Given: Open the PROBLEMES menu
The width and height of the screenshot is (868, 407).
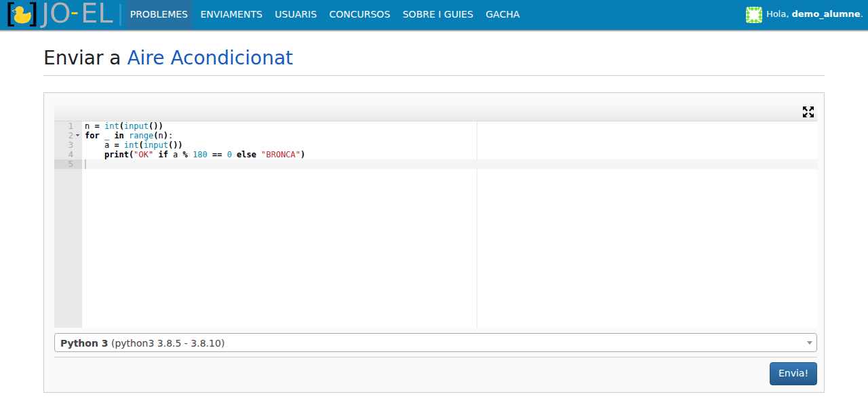Looking at the screenshot, I should 159,15.
